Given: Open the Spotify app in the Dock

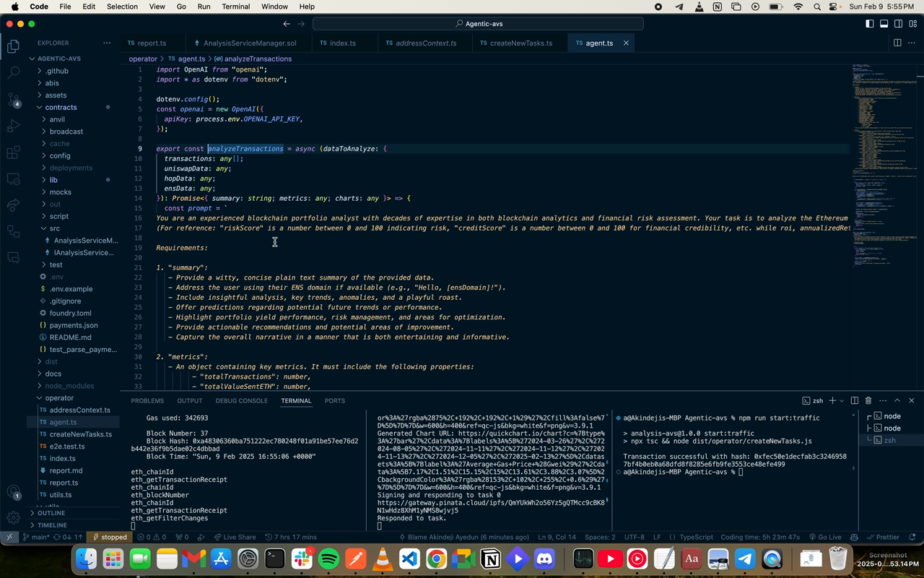Looking at the screenshot, I should [328, 558].
